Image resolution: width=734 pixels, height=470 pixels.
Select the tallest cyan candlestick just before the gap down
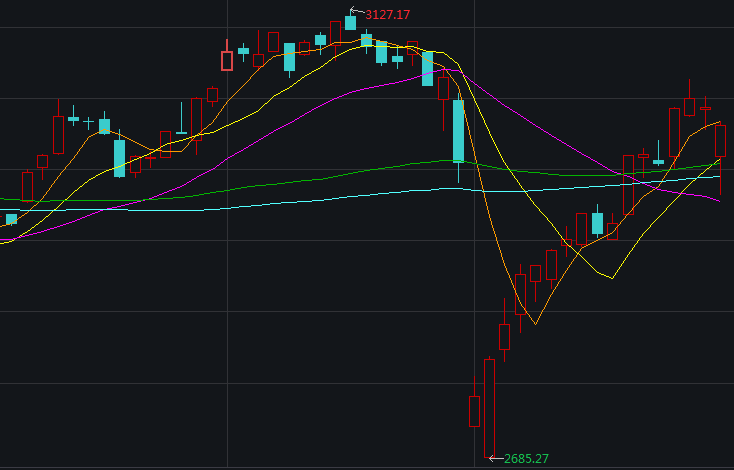tap(458, 138)
